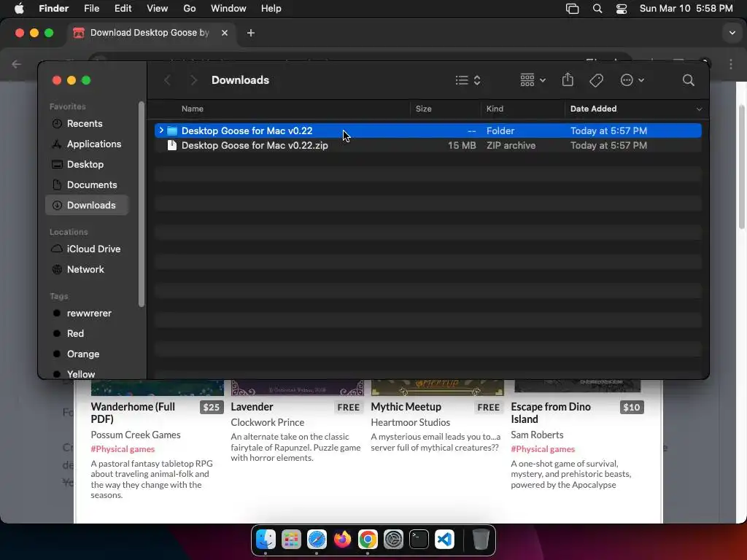Sort by Date Added column
Viewport: 747px width, 560px height.
click(593, 109)
